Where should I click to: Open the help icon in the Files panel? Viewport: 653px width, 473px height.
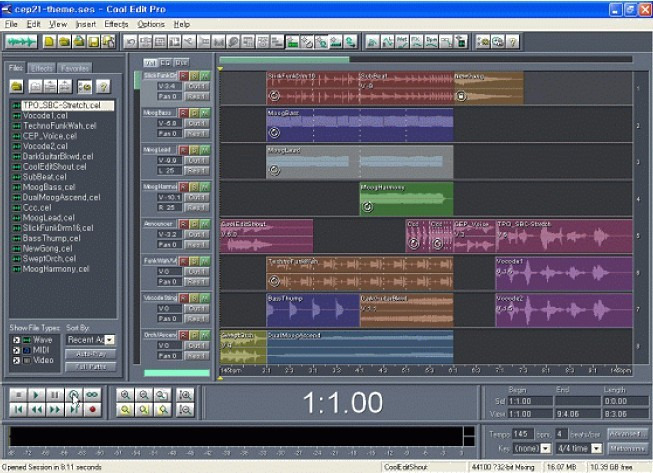tap(103, 87)
